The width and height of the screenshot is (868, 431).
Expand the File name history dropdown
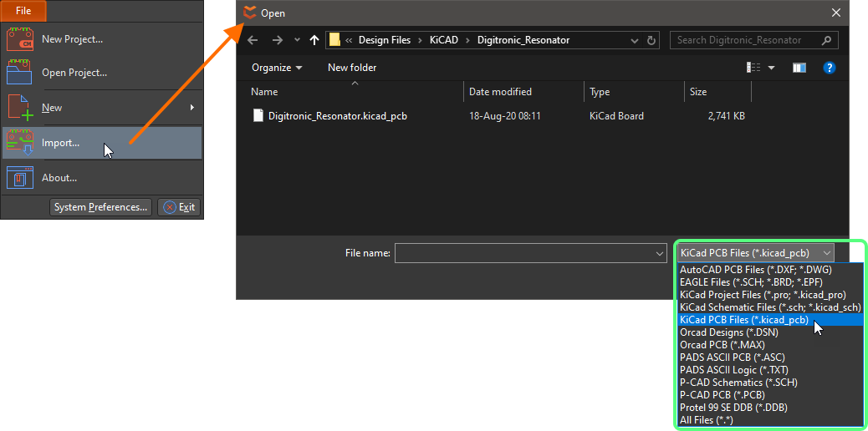660,253
